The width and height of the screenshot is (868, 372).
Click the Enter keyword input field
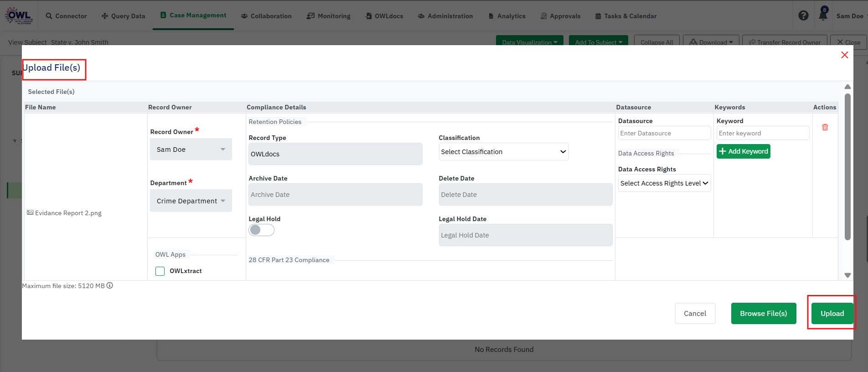click(x=763, y=133)
